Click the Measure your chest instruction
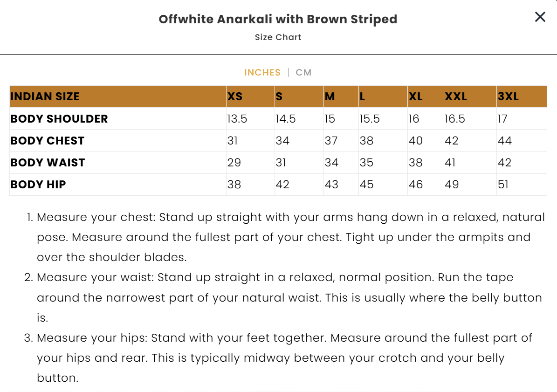The width and height of the screenshot is (557, 392). tap(286, 237)
